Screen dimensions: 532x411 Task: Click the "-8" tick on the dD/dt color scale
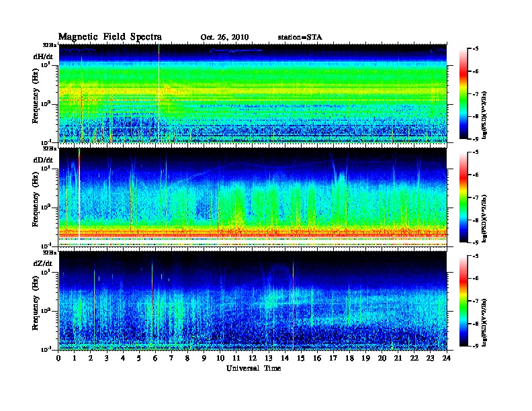click(476, 220)
